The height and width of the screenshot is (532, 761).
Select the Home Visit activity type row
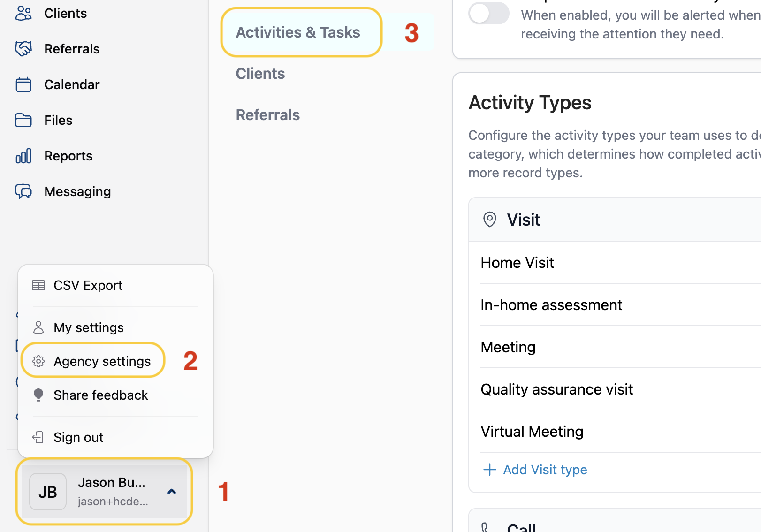tap(621, 263)
